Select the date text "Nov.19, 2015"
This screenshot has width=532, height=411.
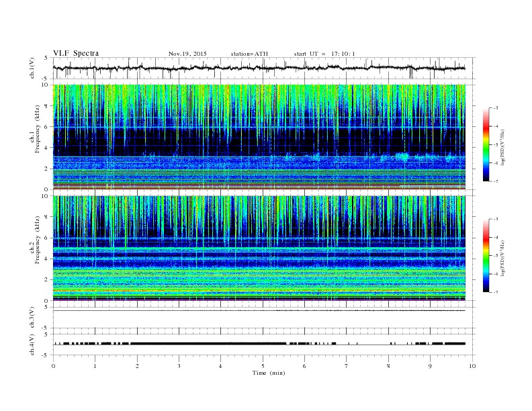[x=187, y=54]
